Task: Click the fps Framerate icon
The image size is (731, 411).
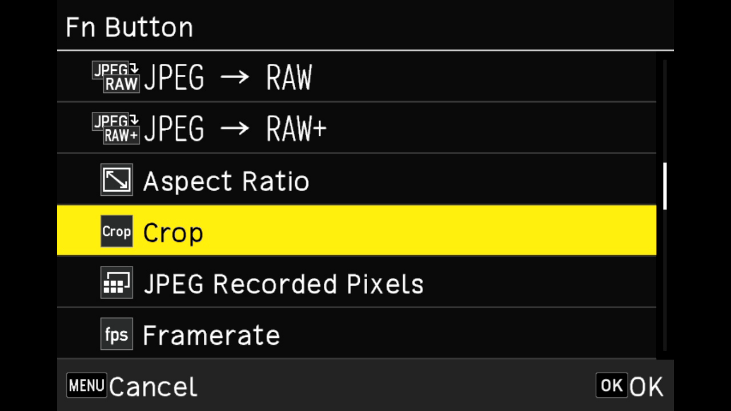Action: click(x=116, y=335)
